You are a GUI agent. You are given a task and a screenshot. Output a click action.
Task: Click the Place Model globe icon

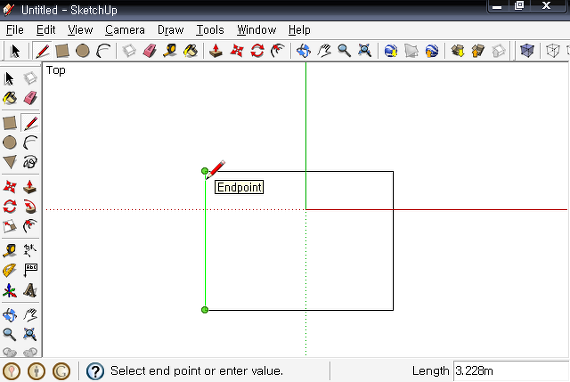click(x=431, y=51)
